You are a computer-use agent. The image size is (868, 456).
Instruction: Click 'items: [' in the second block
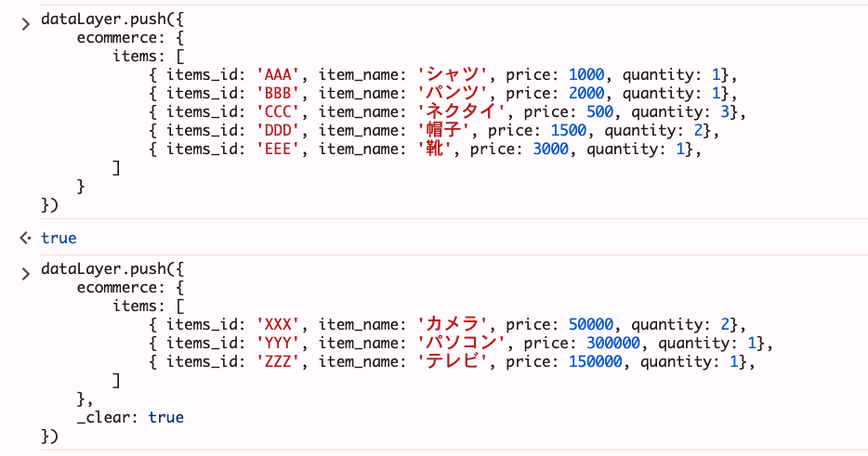pyautogui.click(x=149, y=306)
